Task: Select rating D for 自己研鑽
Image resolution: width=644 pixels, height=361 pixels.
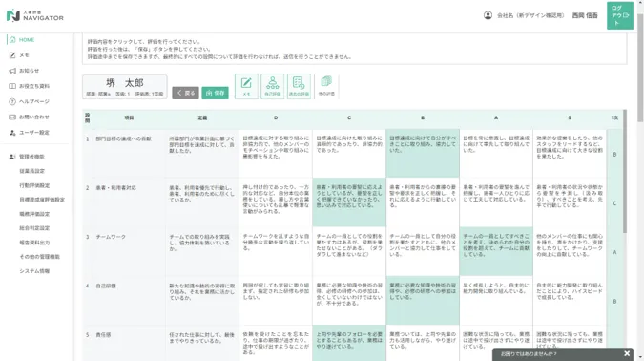Action: 276,301
